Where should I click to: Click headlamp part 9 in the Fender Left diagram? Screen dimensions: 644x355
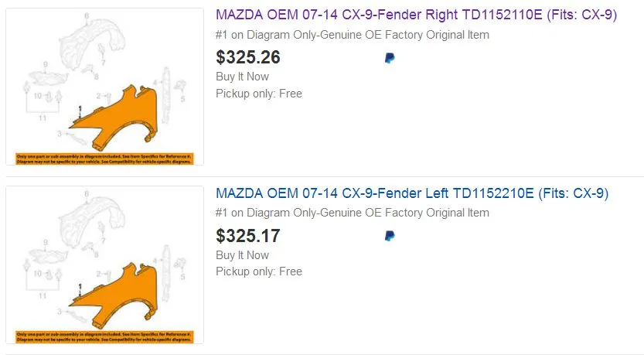pos(49,254)
